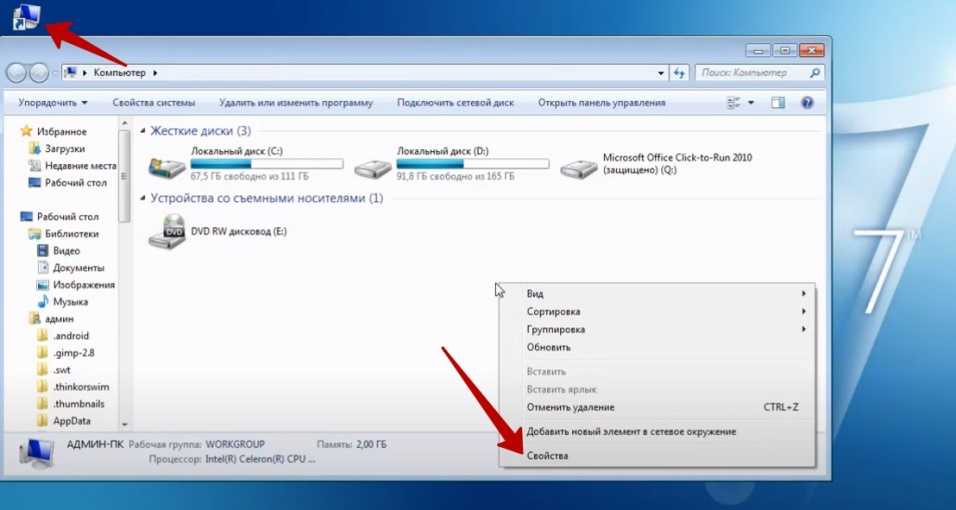Open Недавние места in Favorites
The height and width of the screenshot is (510, 956).
(80, 165)
